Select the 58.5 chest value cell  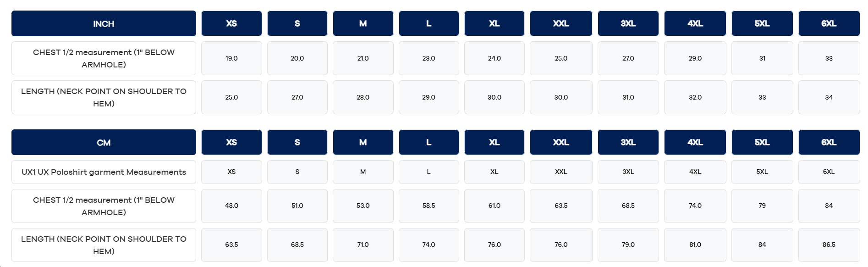429,206
